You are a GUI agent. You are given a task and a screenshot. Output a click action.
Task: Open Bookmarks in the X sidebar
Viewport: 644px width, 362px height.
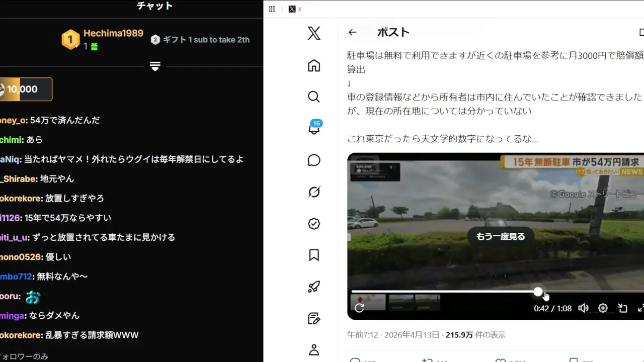pos(314,255)
